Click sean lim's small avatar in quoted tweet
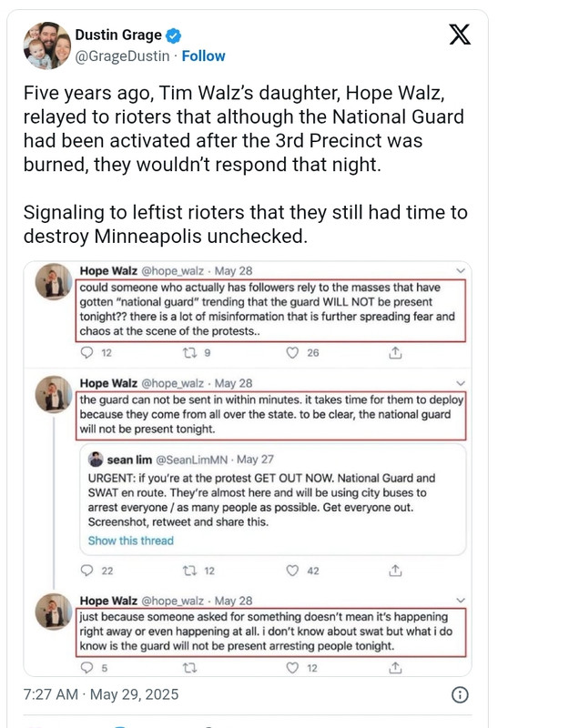 [x=96, y=460]
